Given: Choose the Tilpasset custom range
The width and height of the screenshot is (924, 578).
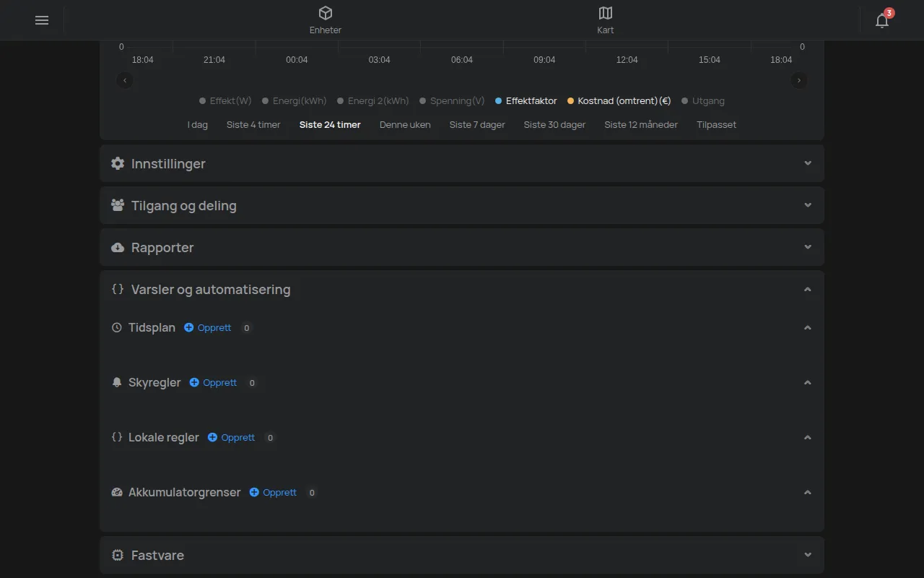Looking at the screenshot, I should coord(717,125).
